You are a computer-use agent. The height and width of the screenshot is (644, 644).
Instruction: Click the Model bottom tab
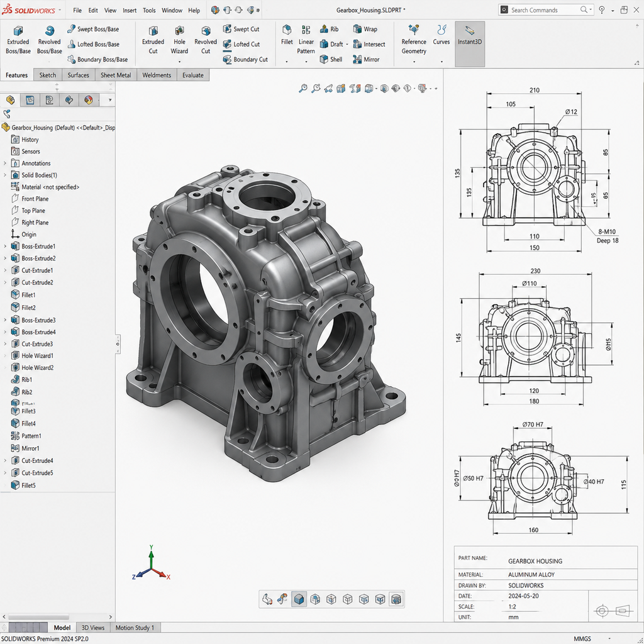pyautogui.click(x=62, y=628)
